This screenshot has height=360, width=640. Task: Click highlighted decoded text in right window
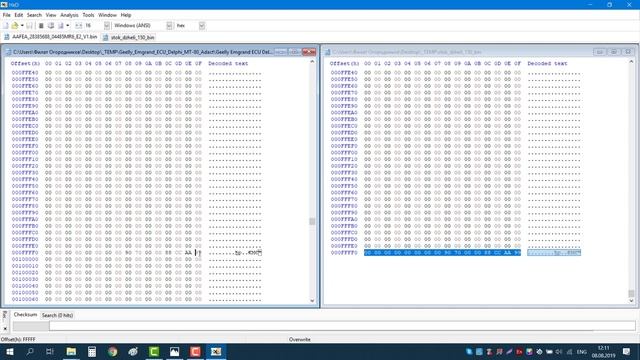pyautogui.click(x=554, y=253)
